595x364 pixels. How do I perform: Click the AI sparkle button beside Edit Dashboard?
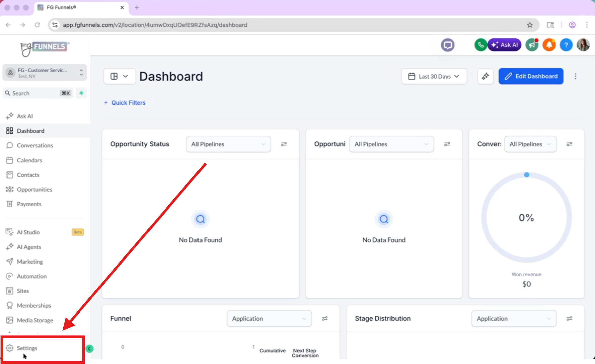[x=485, y=76]
